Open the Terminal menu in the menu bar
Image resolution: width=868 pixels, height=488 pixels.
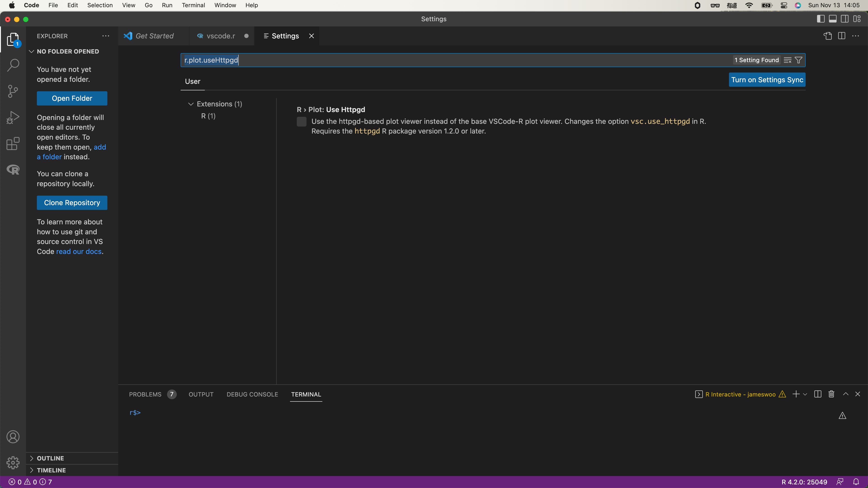193,5
